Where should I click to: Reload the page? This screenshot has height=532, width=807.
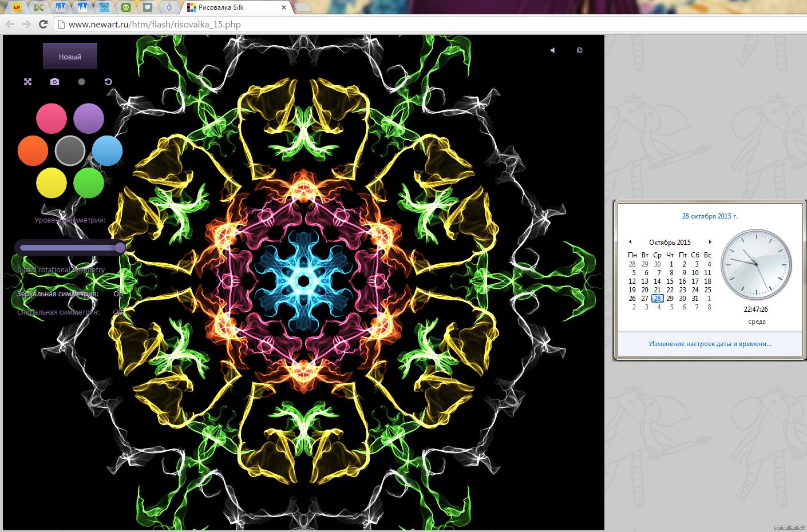(x=43, y=24)
